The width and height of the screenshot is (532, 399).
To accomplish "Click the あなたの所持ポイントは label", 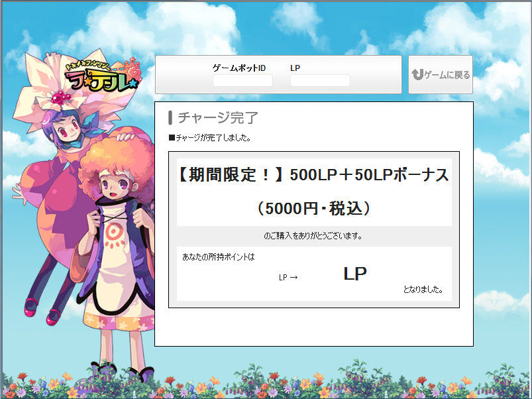I will (x=219, y=257).
